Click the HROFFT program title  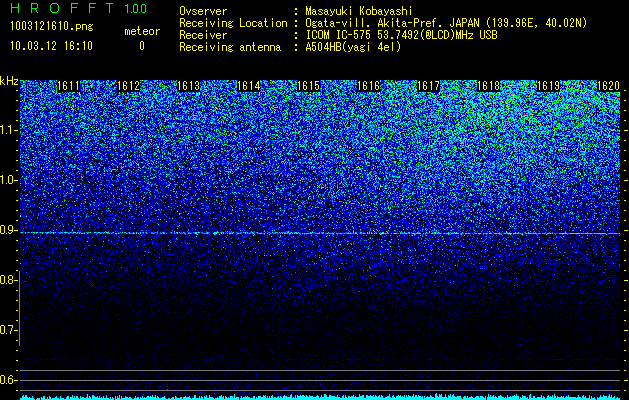coord(62,8)
